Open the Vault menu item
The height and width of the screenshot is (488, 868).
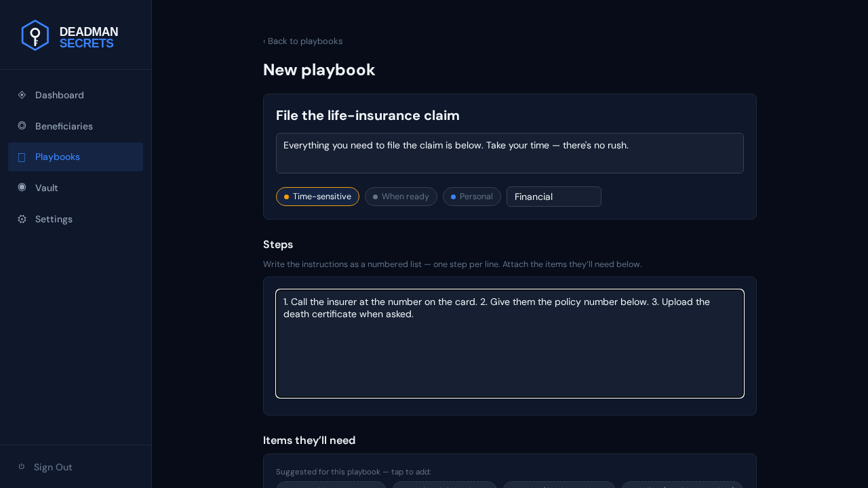point(75,188)
